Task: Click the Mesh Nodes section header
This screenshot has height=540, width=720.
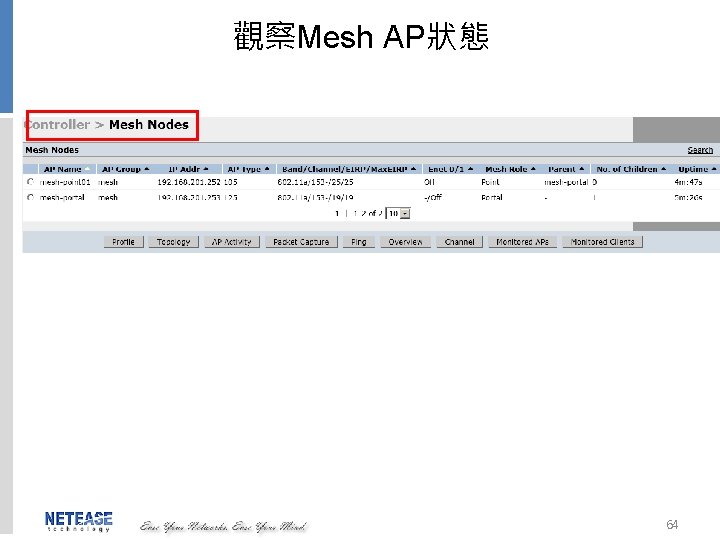Action: tap(52, 150)
